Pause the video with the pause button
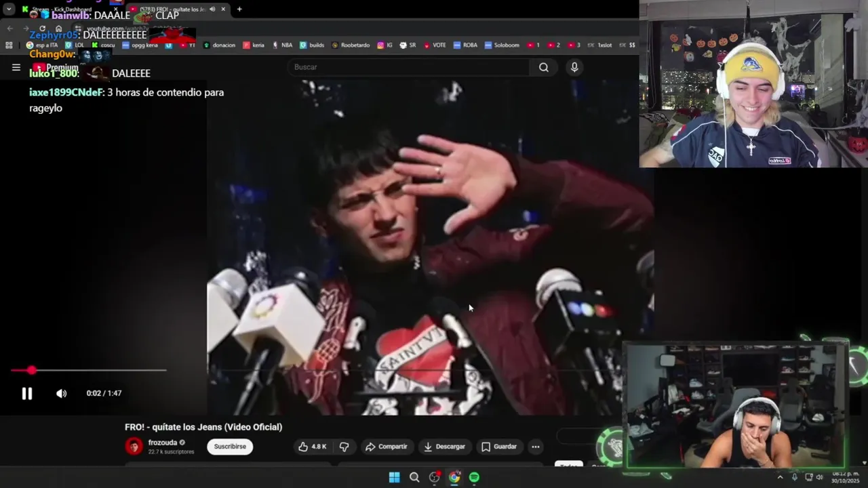This screenshot has width=868, height=488. pyautogui.click(x=26, y=394)
